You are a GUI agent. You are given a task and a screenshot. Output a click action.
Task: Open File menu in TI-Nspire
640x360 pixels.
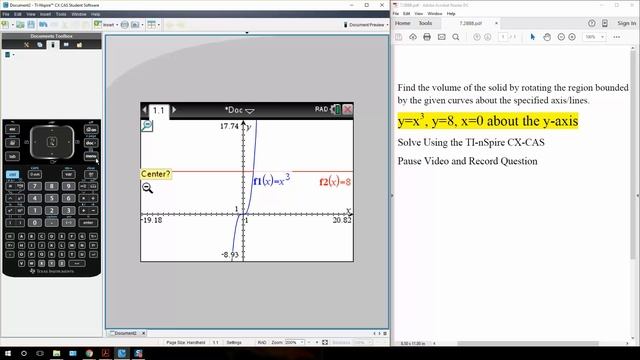6,14
